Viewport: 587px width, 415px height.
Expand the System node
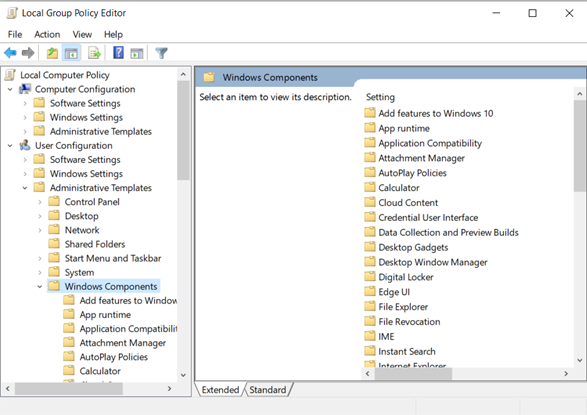click(x=40, y=272)
